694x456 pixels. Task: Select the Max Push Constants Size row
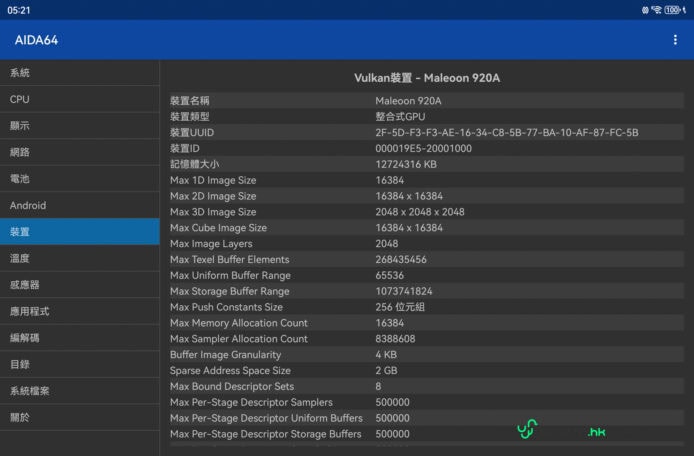[x=427, y=307]
